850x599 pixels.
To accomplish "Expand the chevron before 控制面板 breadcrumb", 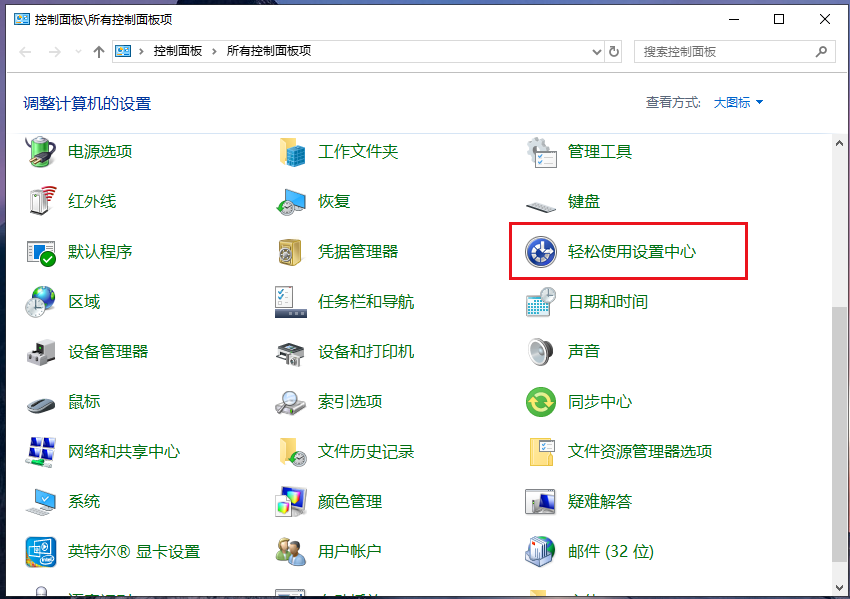I will 141,51.
